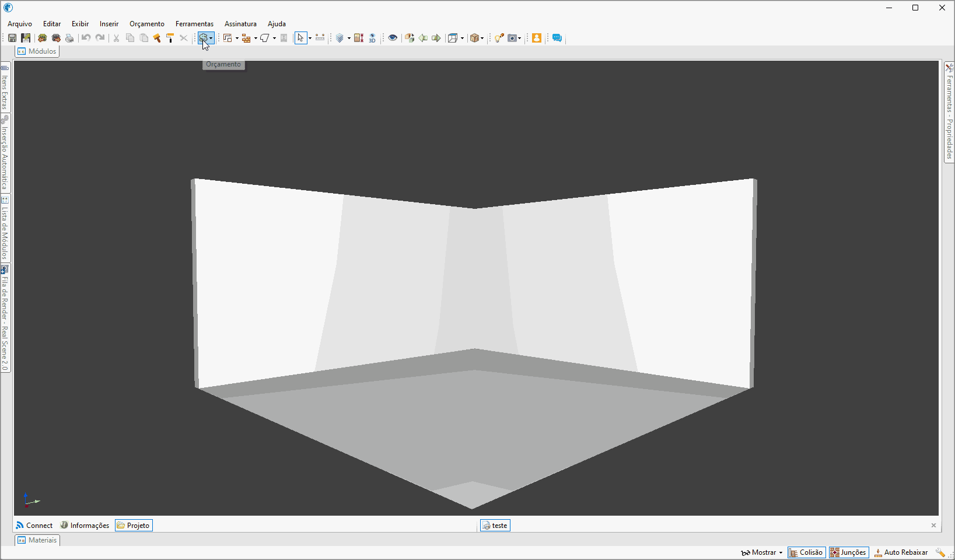Open dropdown arrow next to Orçamento icon
Screen dimensions: 955x560
(211, 38)
